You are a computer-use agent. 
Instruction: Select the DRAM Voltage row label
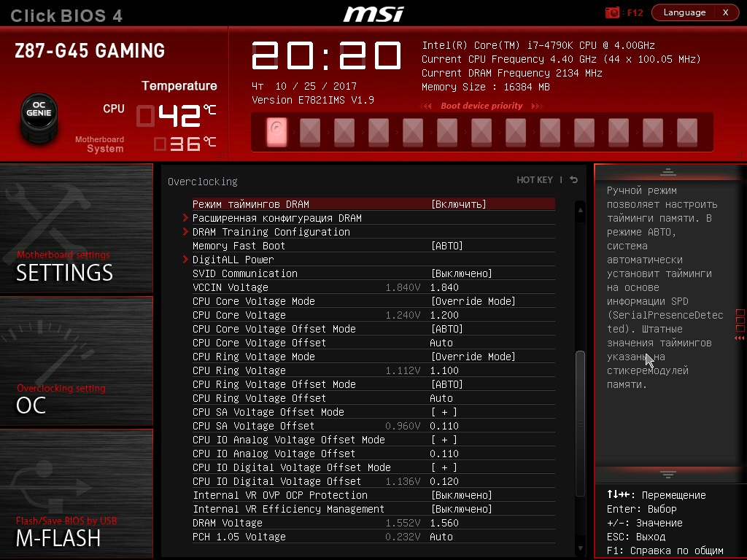[228, 522]
